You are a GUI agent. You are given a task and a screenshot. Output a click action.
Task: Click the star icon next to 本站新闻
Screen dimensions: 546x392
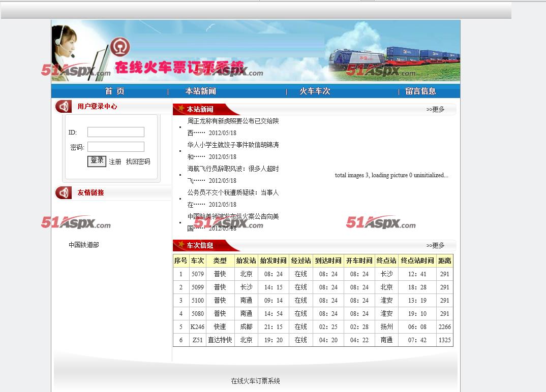tap(180, 109)
